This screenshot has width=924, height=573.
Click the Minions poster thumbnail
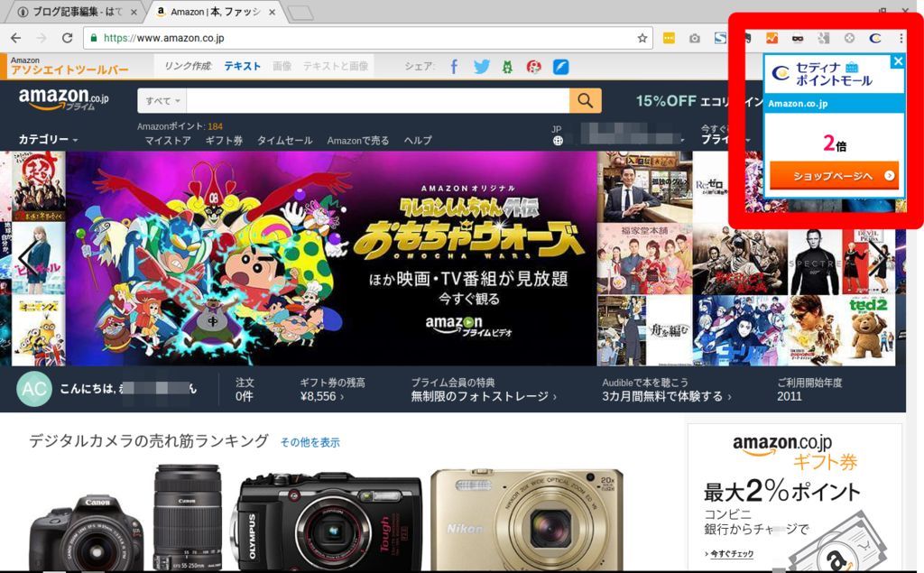coord(39,330)
